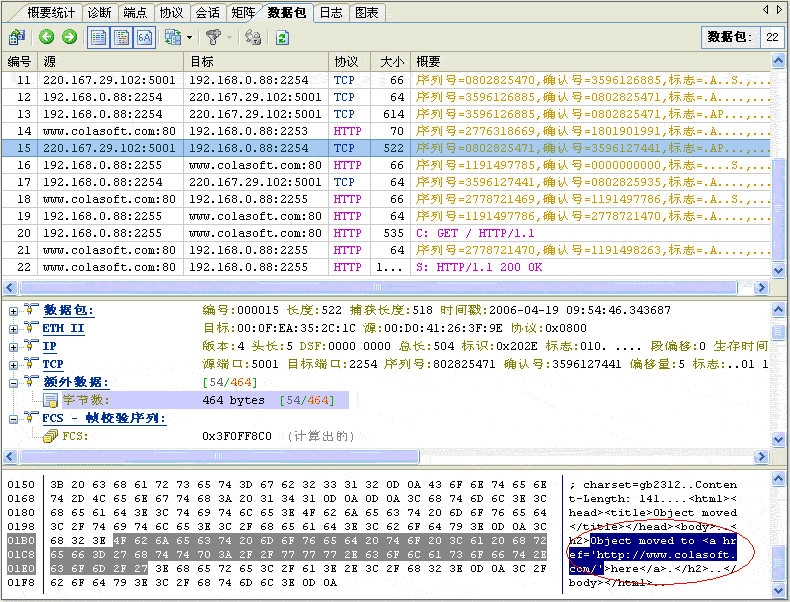Sort by the 协议 column header
The image size is (790, 602).
click(x=349, y=61)
